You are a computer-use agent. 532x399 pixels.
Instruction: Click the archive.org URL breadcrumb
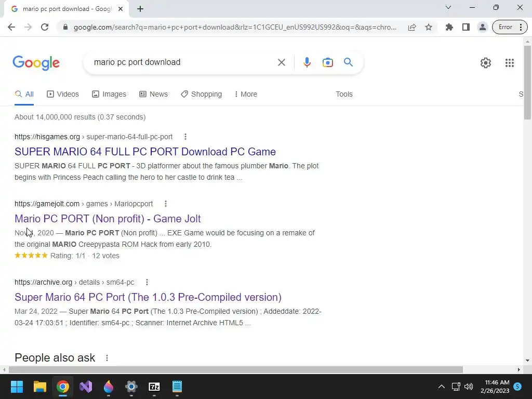pos(75,282)
